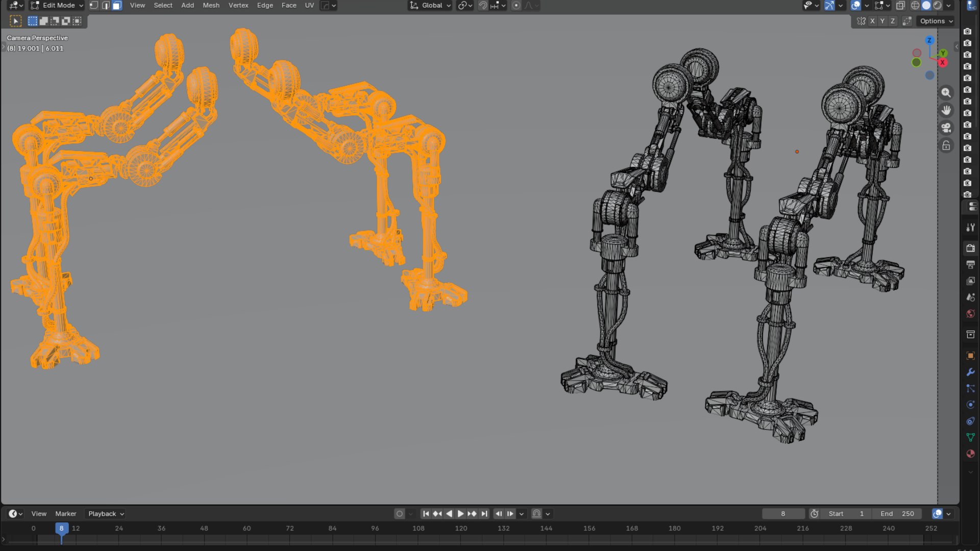Screen dimensions: 980x551
Task: Open the Add menu
Action: pyautogui.click(x=187, y=6)
